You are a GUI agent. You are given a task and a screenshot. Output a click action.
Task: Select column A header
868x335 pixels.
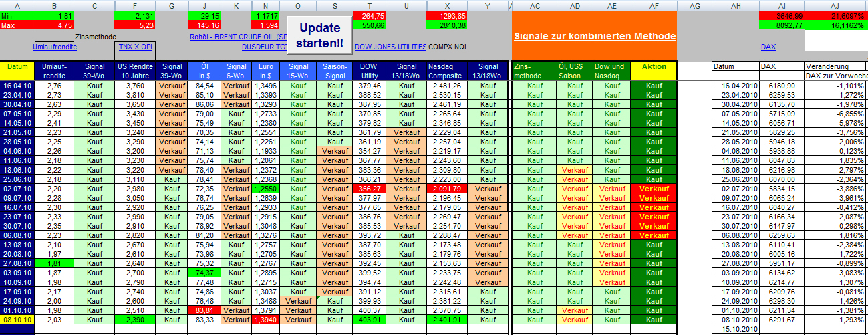tap(18, 5)
